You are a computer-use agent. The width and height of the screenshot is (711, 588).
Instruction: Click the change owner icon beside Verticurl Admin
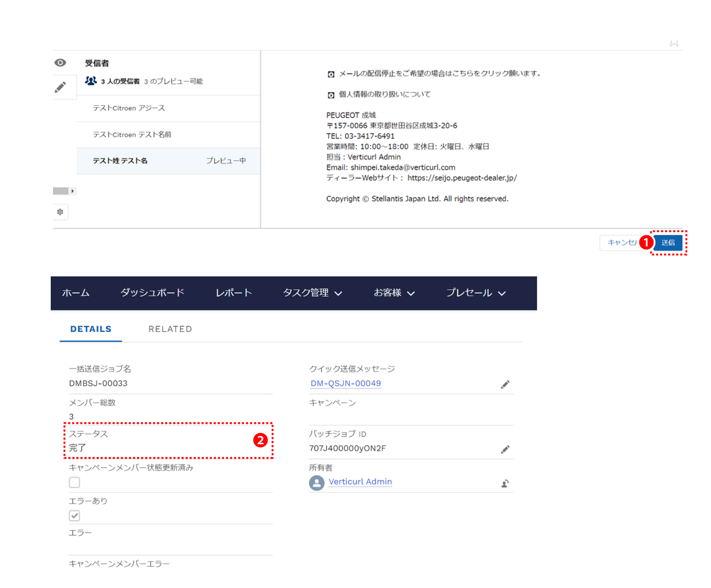coord(505,483)
